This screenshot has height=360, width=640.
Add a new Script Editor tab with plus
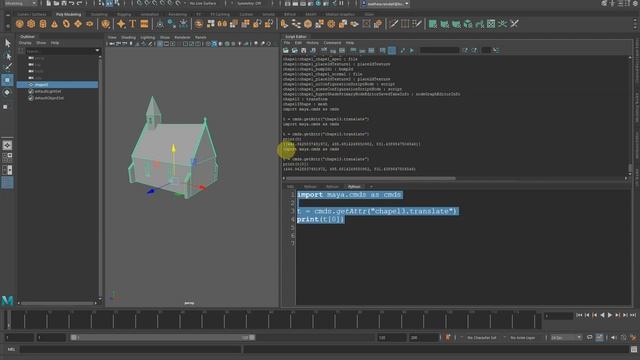pyautogui.click(x=371, y=187)
